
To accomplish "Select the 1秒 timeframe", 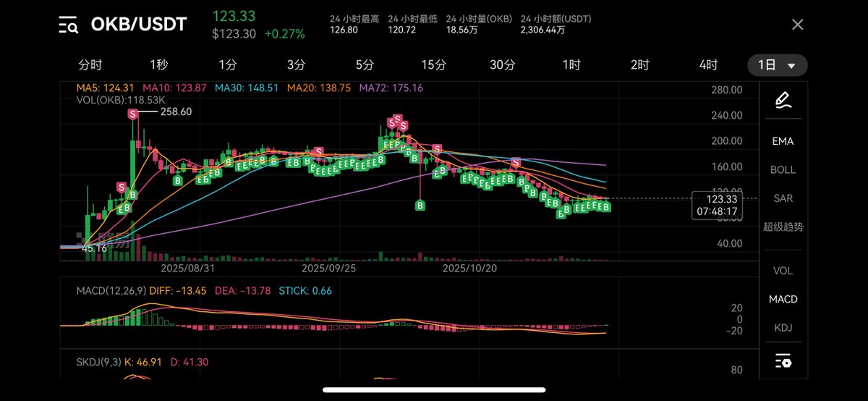I will [158, 65].
